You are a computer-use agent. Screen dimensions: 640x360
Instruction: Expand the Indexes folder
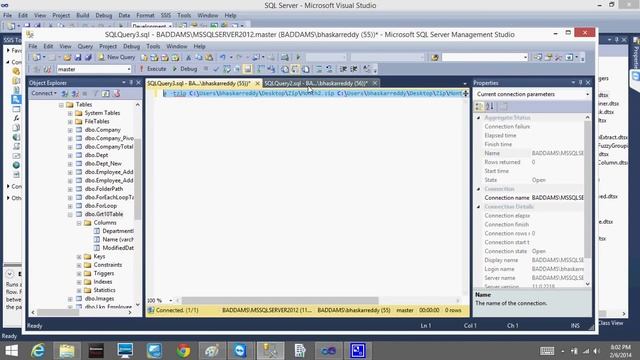[x=79, y=282]
